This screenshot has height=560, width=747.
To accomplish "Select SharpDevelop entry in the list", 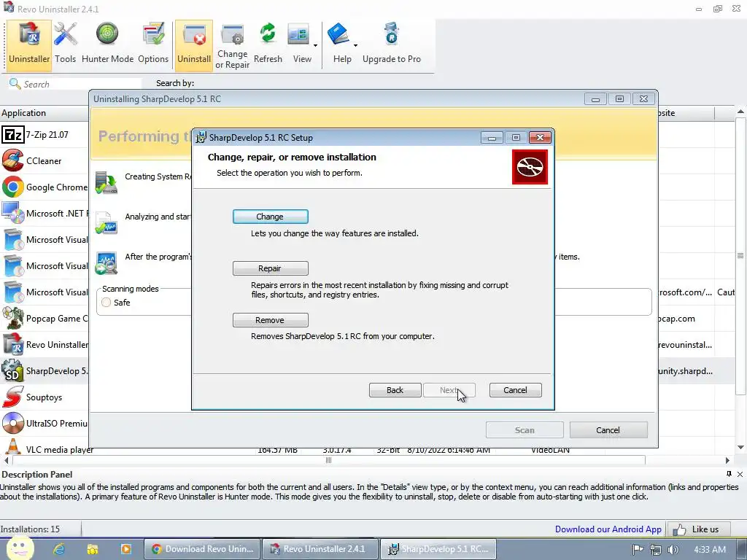I will tap(44, 370).
